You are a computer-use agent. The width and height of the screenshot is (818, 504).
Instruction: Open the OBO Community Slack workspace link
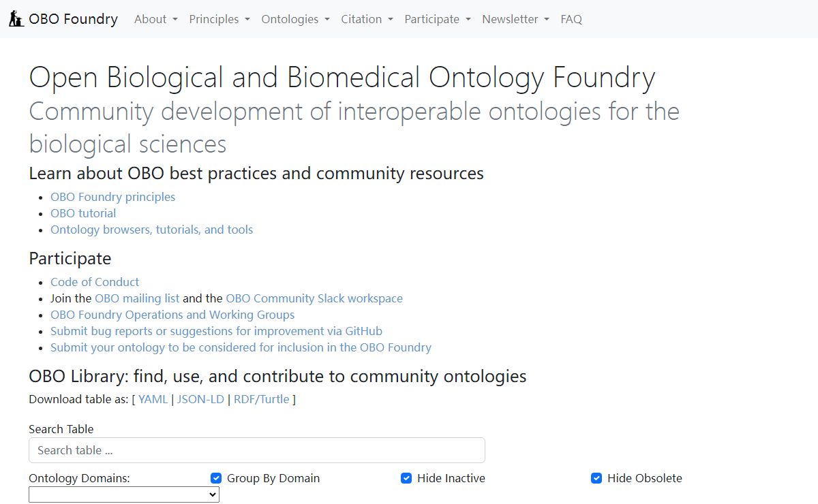[x=314, y=298]
